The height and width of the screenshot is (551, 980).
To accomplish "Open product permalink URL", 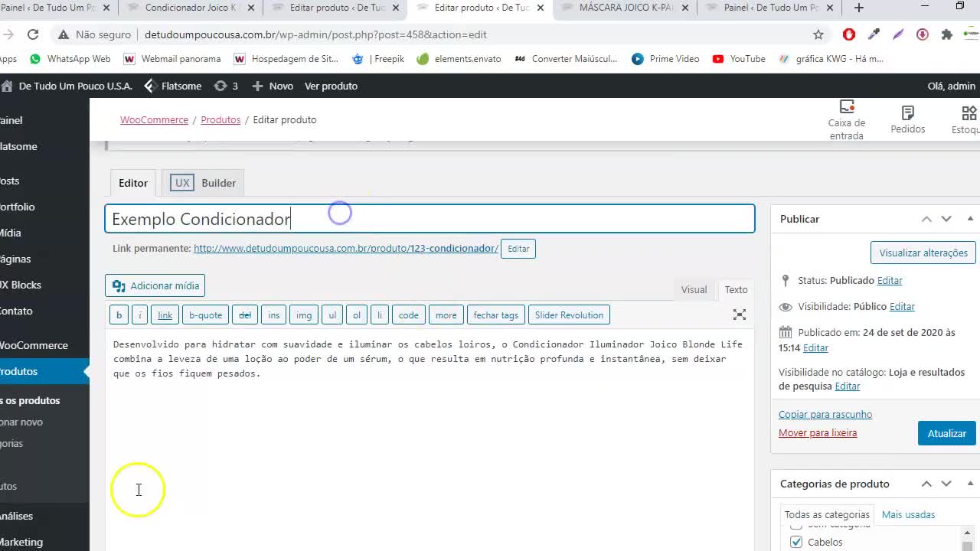I will pyautogui.click(x=346, y=248).
